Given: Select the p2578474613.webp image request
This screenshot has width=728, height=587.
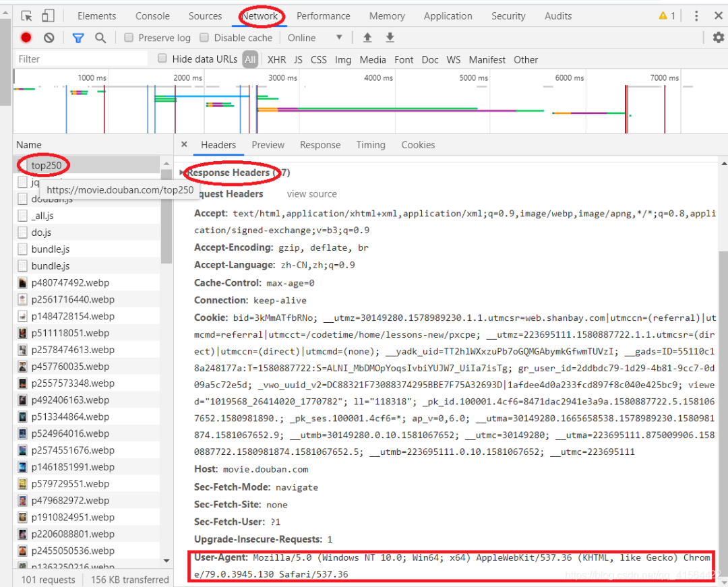Looking at the screenshot, I should click(x=86, y=349).
